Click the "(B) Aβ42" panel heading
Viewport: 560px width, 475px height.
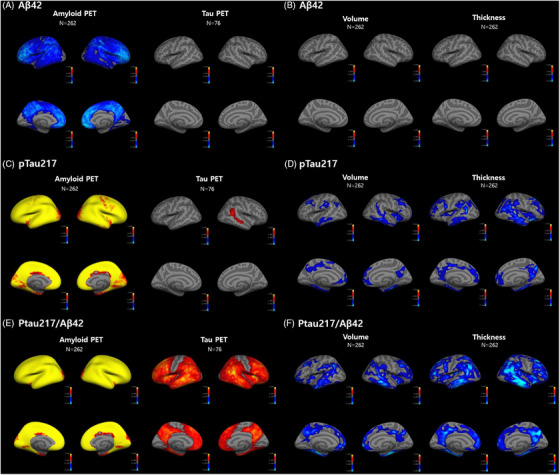pos(303,5)
